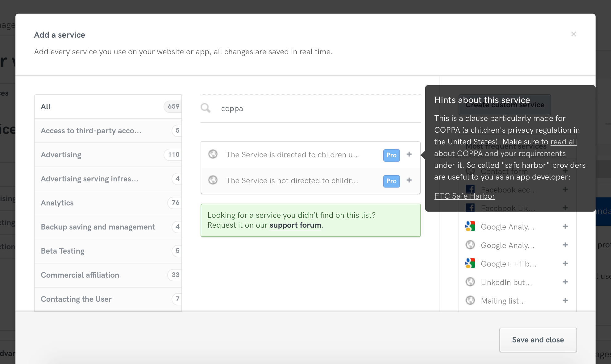The height and width of the screenshot is (364, 611).
Task: Click the Facebook Like service icon
Action: (470, 208)
